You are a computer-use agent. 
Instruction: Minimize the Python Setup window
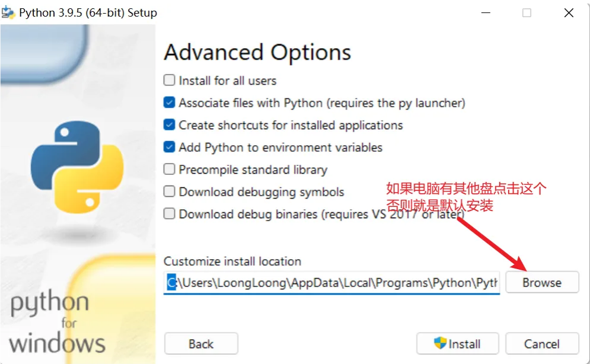point(486,13)
